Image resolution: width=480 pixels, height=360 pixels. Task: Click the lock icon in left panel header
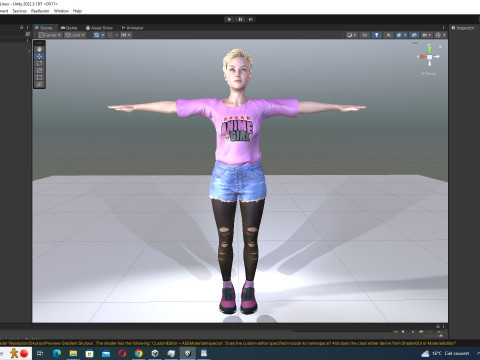point(22,28)
